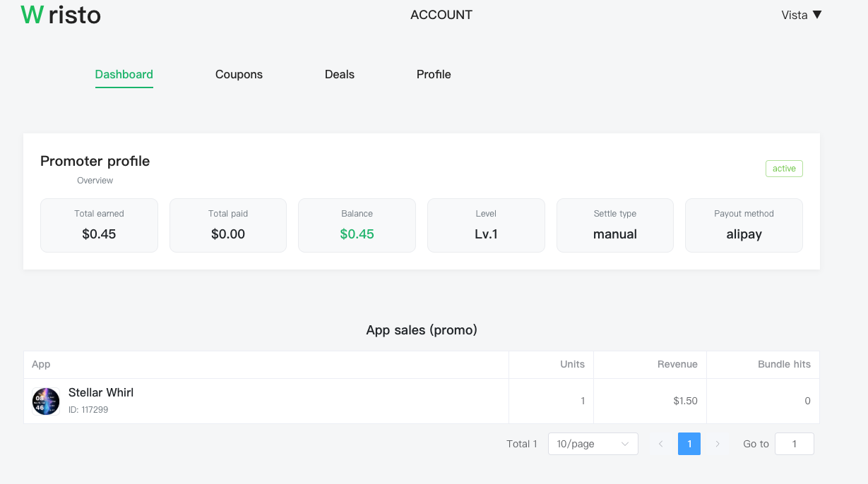
Task: Select page 1 in pagination
Action: (689, 444)
